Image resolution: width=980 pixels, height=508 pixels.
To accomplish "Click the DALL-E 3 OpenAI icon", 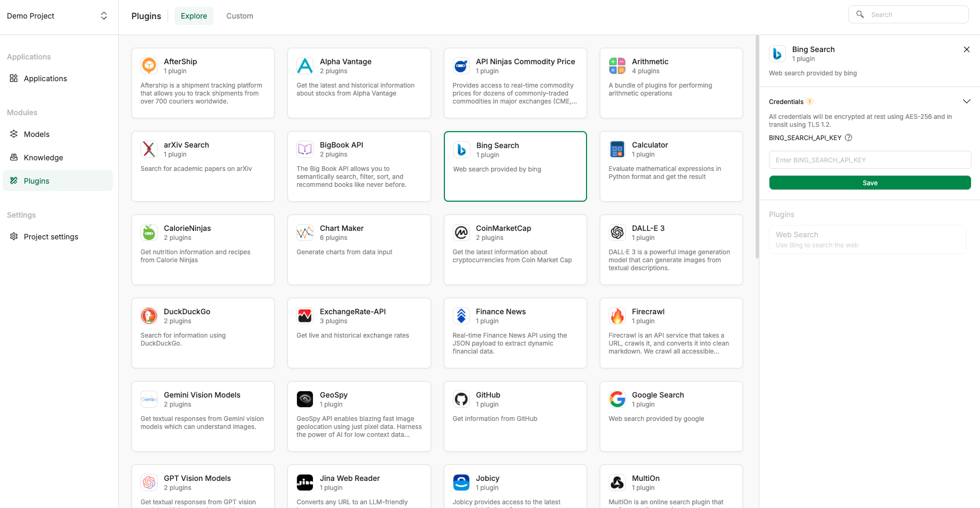I will click(x=617, y=233).
